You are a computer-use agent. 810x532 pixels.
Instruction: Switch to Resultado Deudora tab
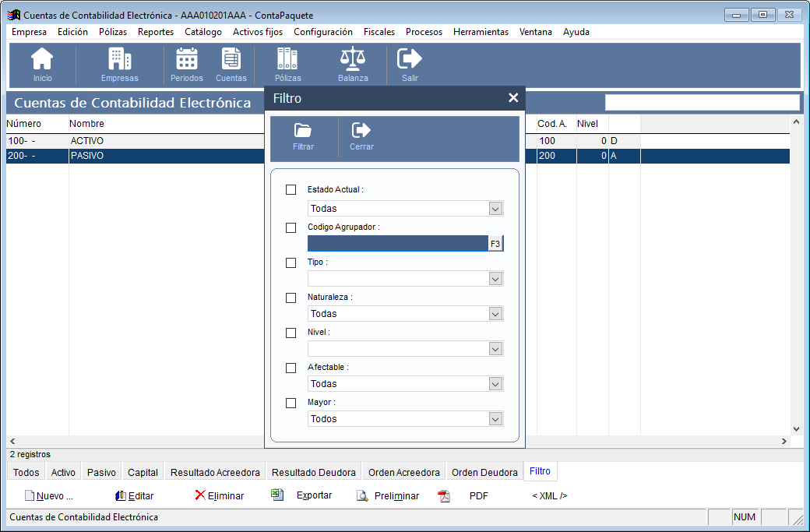[314, 472]
